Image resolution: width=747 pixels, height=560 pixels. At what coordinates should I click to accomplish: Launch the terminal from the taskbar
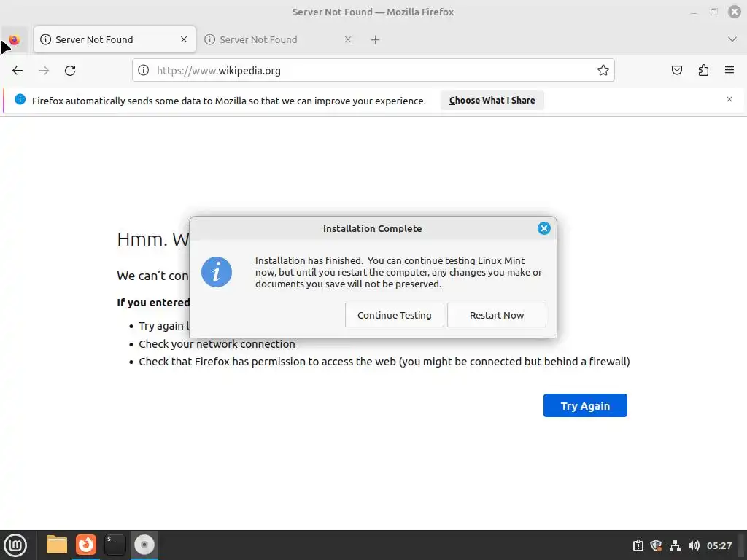click(115, 545)
